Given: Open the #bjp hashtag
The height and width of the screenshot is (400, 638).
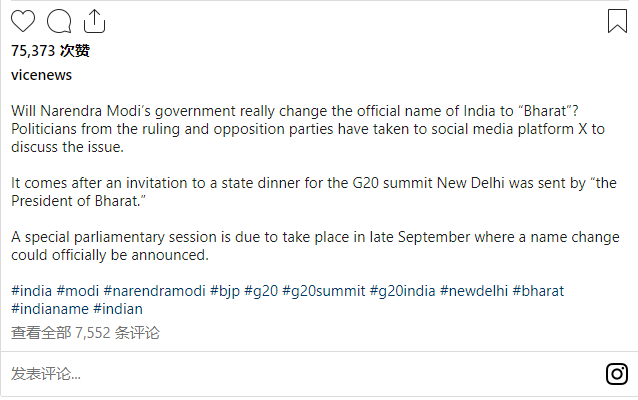Looking at the screenshot, I should 225,291.
